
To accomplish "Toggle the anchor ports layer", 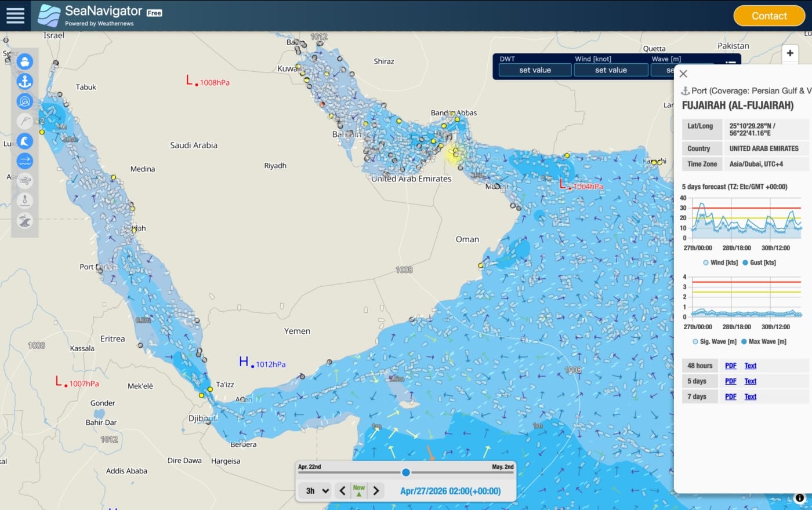I will click(x=24, y=81).
